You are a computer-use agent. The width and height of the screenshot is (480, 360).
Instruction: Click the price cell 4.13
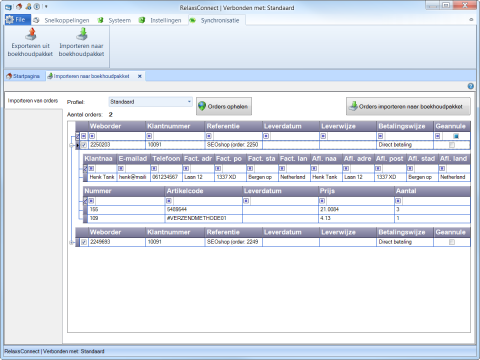[x=356, y=218]
